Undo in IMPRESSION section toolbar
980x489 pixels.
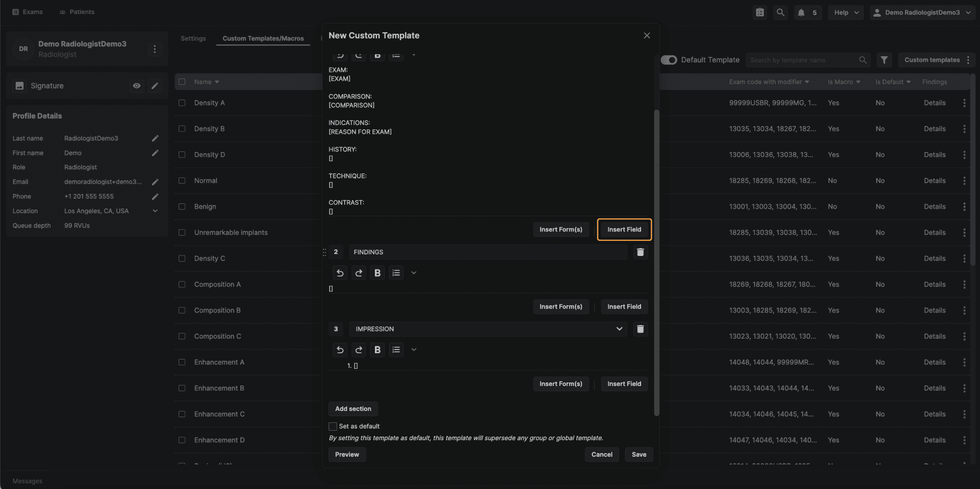(x=340, y=350)
